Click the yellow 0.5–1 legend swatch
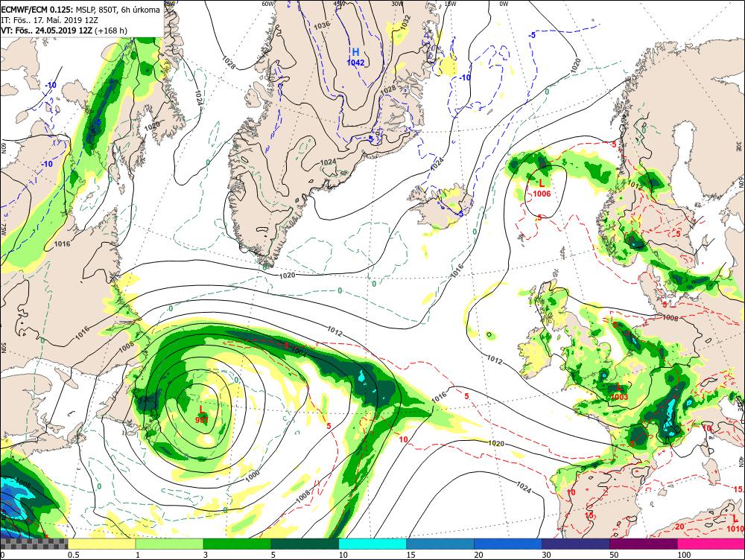 [x=101, y=544]
